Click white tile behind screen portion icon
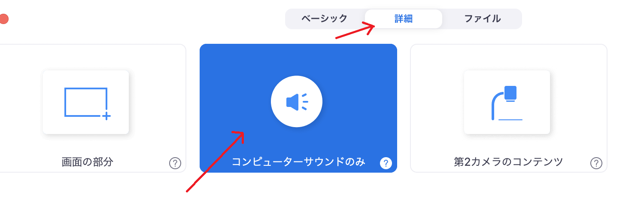The height and width of the screenshot is (207, 644). tap(86, 102)
